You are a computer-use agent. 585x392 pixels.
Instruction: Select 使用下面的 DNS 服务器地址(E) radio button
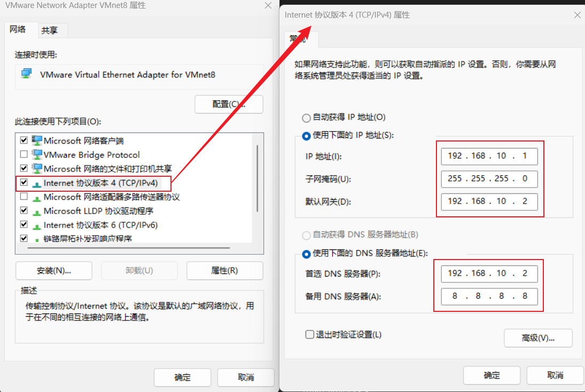[306, 254]
